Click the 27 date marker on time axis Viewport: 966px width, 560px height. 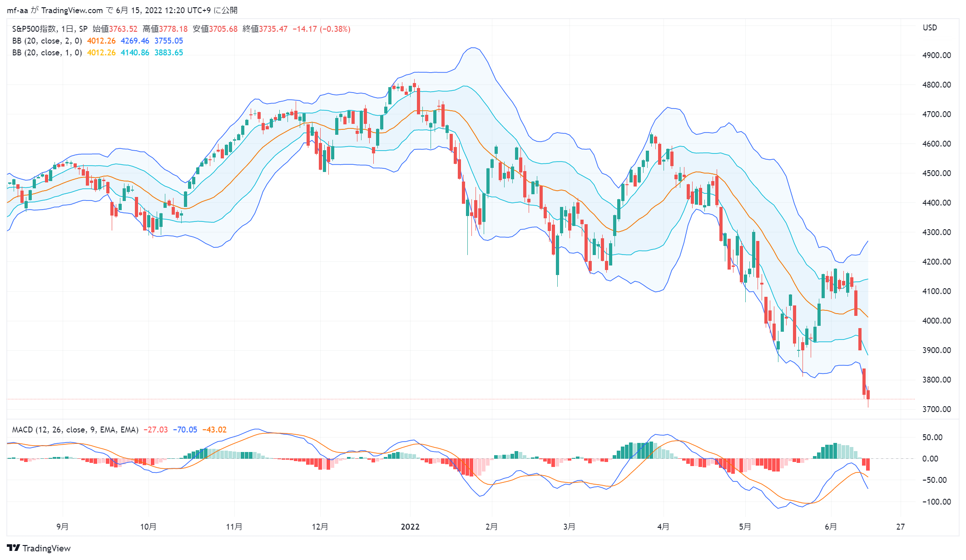point(901,527)
